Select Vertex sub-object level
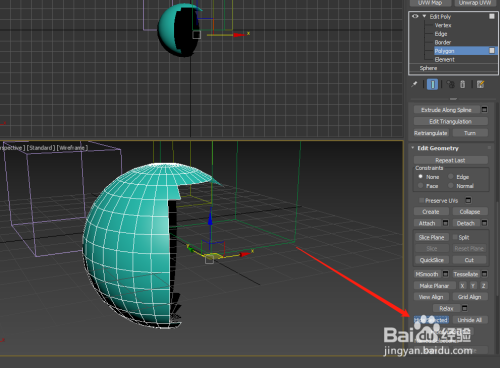The width and height of the screenshot is (500, 368). (443, 25)
